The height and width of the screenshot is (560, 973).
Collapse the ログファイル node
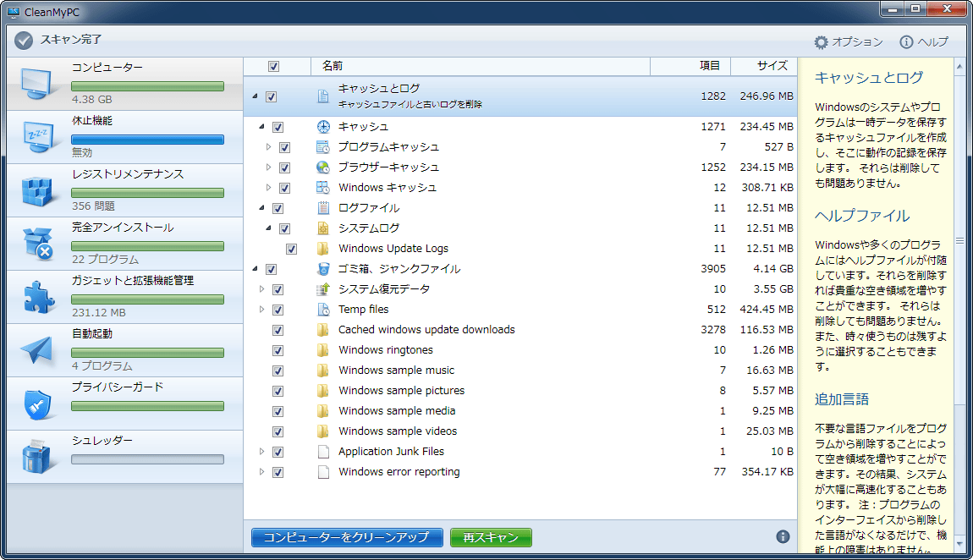pyautogui.click(x=262, y=208)
